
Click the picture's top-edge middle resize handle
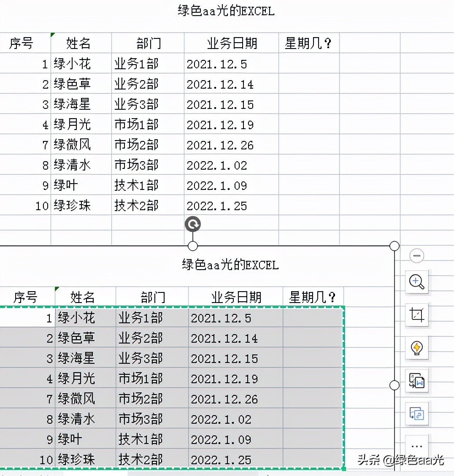click(x=193, y=246)
